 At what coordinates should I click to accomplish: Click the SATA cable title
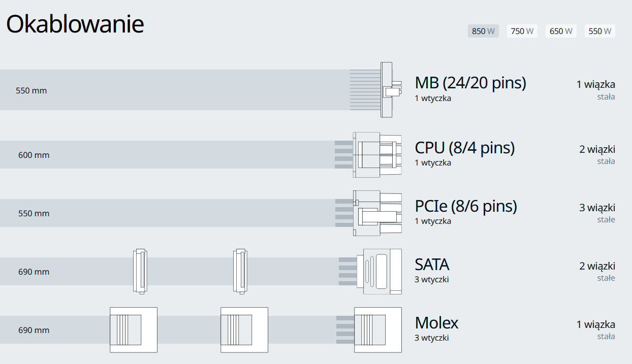point(432,264)
